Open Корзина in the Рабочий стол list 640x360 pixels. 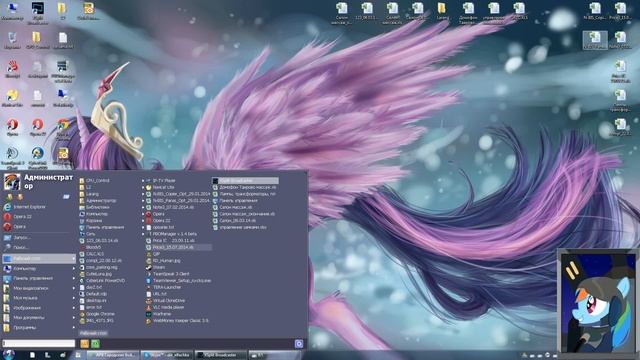(91, 220)
